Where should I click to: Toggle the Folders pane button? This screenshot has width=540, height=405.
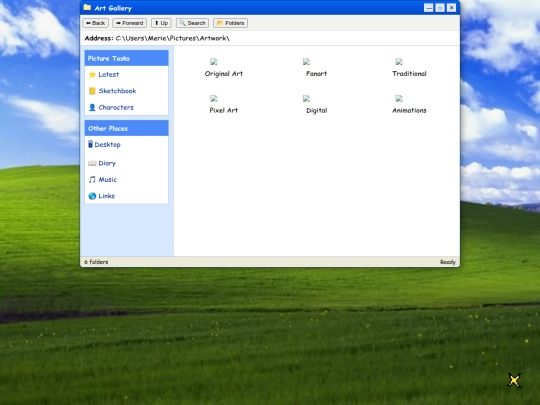point(230,23)
